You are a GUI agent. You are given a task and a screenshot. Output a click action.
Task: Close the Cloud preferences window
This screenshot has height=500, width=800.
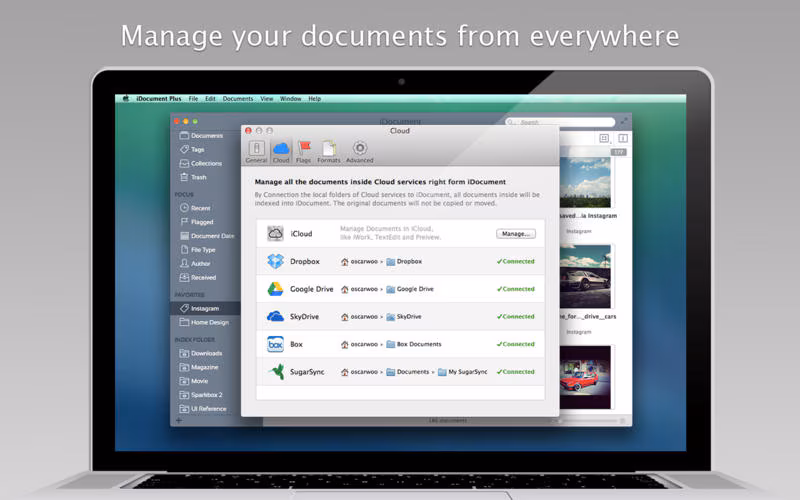pos(248,131)
